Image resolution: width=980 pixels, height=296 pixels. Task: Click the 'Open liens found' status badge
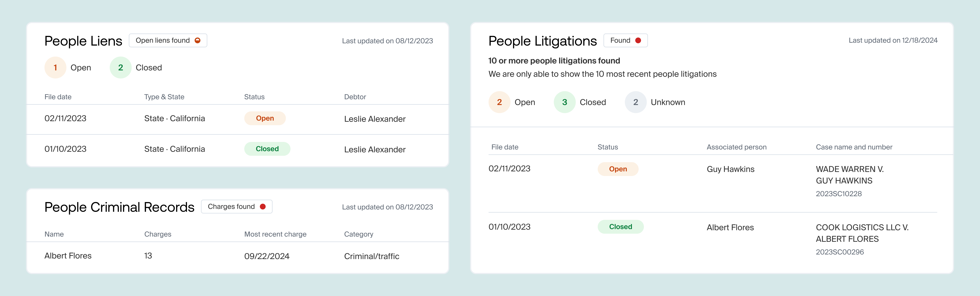tap(168, 40)
